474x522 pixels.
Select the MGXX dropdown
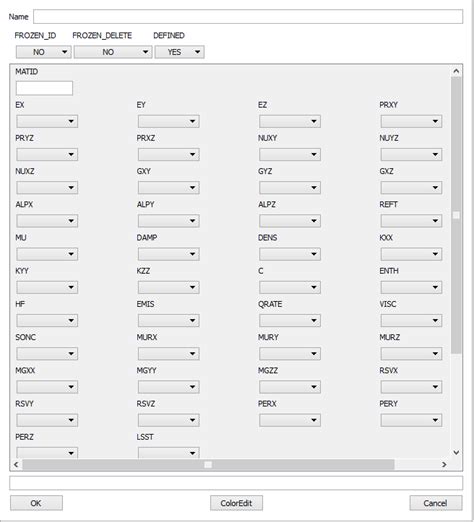coord(47,387)
